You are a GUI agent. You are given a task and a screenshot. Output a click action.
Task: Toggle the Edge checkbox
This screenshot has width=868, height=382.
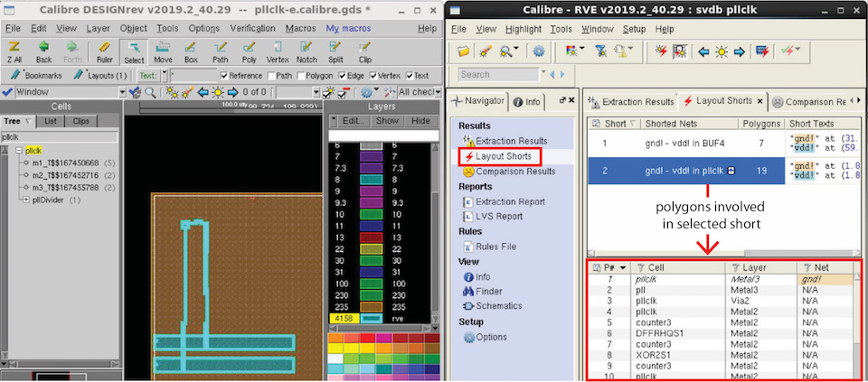tap(343, 76)
